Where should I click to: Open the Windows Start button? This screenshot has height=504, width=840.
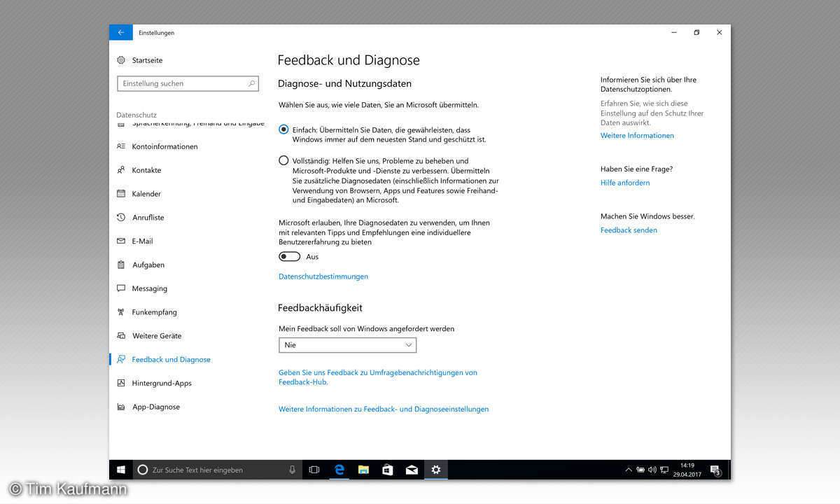point(120,470)
